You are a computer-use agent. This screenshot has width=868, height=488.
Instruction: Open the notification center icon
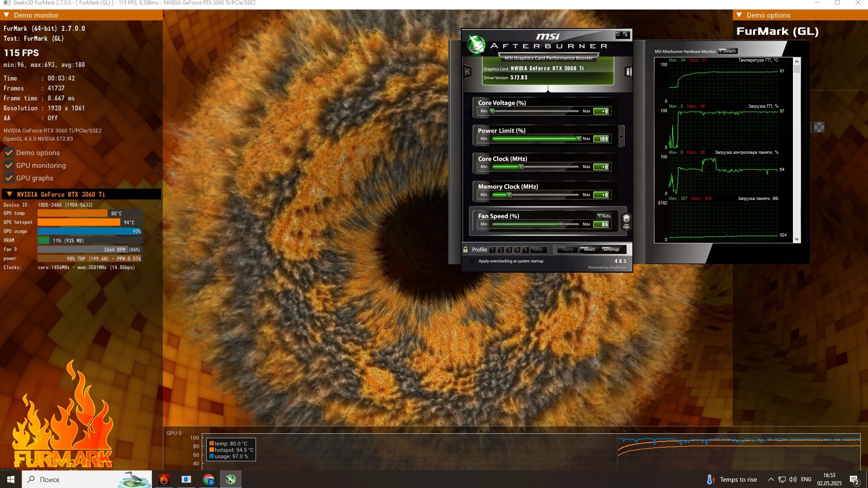coord(854,479)
